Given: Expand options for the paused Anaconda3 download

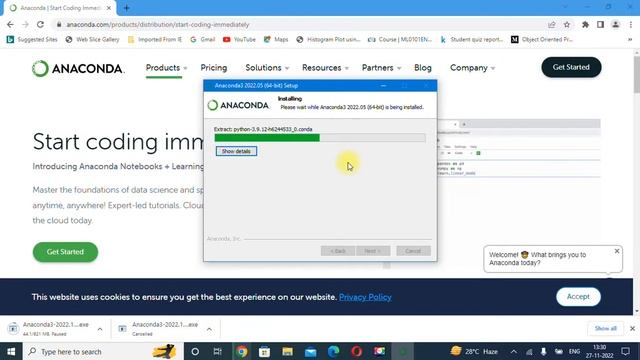Looking at the screenshot, I should pyautogui.click(x=100, y=329).
